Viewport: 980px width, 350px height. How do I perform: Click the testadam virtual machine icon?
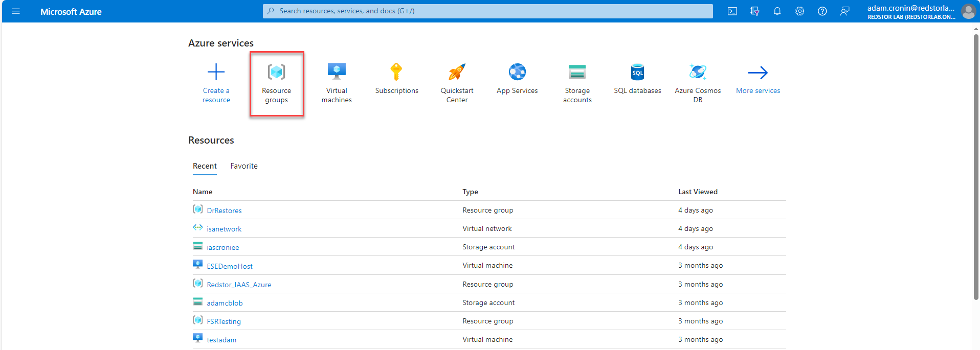[198, 338]
